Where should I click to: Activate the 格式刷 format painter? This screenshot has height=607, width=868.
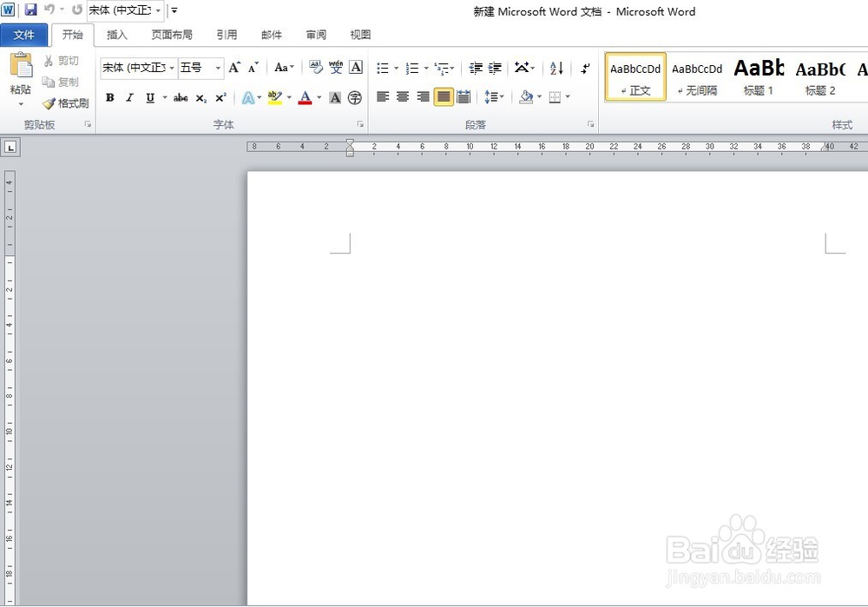66,103
